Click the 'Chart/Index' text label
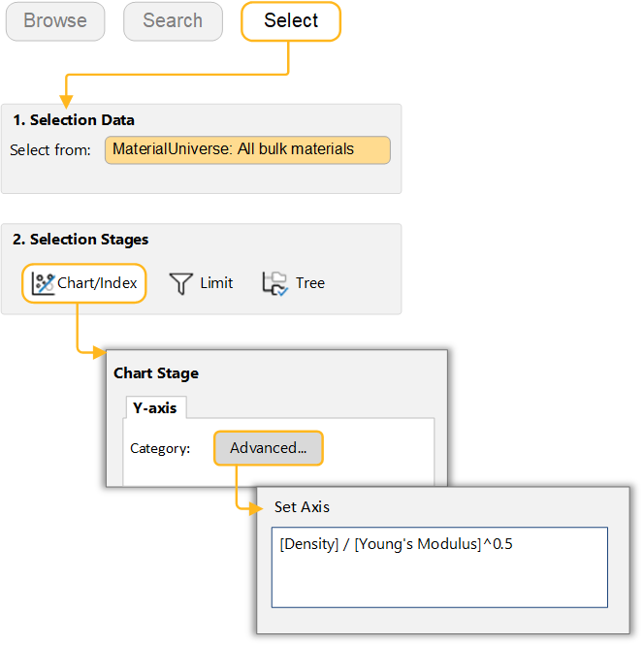The height and width of the screenshot is (646, 644). click(98, 283)
